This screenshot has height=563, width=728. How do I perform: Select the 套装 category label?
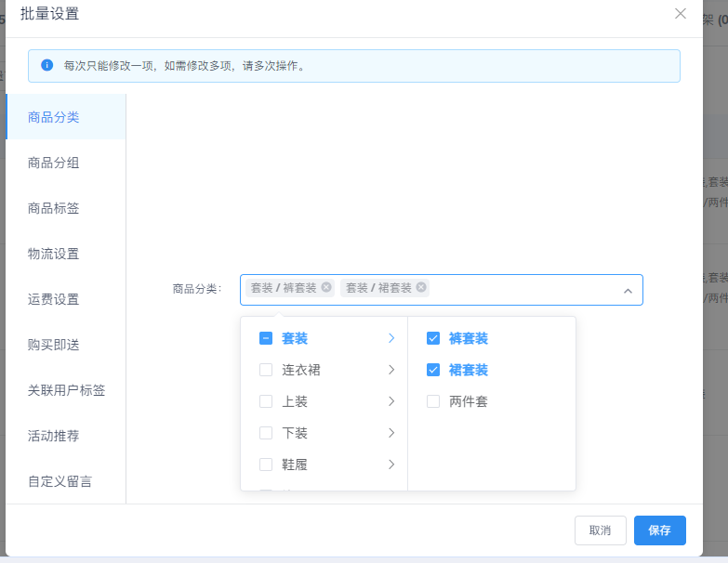click(295, 338)
